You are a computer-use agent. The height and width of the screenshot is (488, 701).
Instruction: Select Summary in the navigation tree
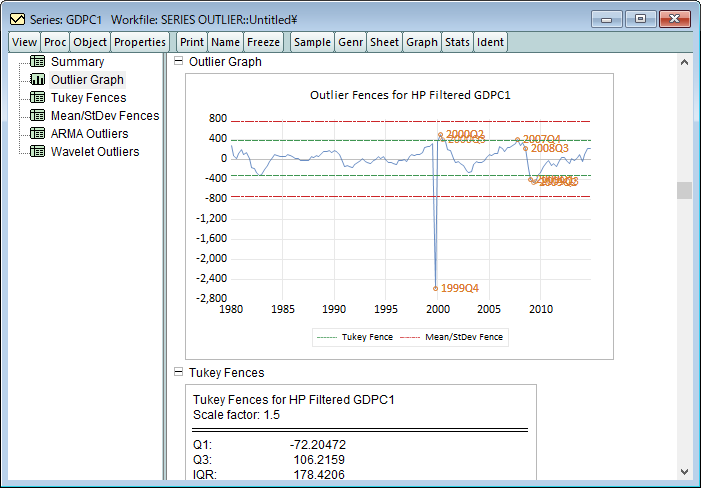[x=77, y=62]
